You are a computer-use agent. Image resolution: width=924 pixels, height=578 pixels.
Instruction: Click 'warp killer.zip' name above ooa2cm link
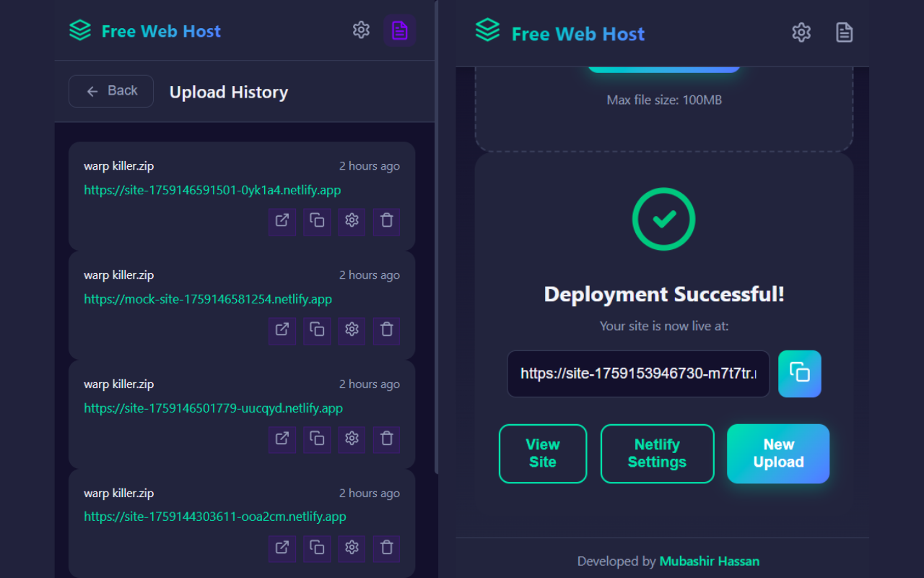click(x=118, y=493)
